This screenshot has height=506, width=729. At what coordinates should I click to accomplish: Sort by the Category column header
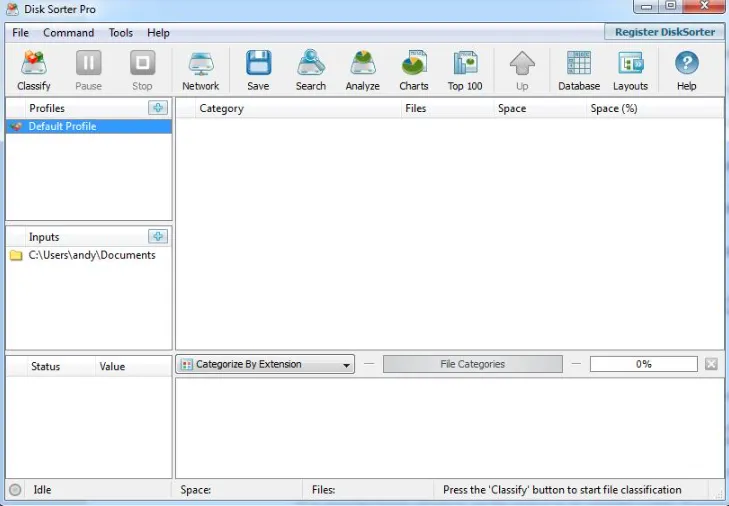(298, 108)
